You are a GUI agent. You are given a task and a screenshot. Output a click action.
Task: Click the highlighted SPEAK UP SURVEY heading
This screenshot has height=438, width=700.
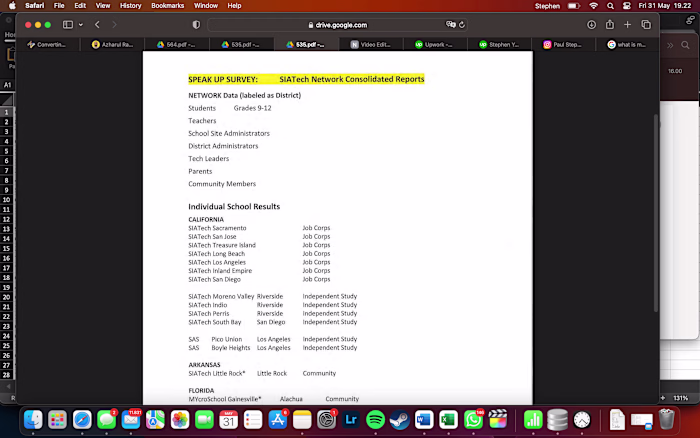(x=306, y=79)
